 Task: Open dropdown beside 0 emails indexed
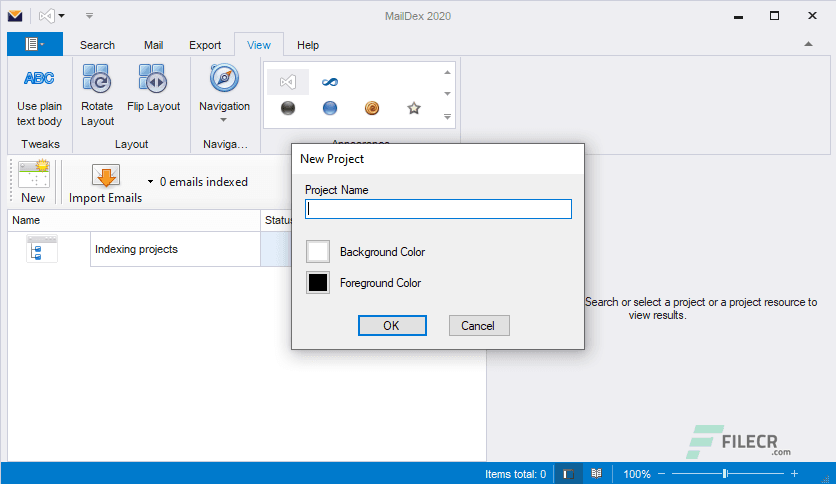tap(150, 182)
